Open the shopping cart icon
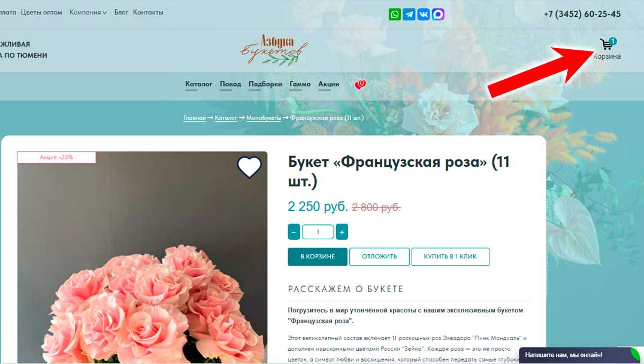Screen dimensions: 644x364 (607, 44)
